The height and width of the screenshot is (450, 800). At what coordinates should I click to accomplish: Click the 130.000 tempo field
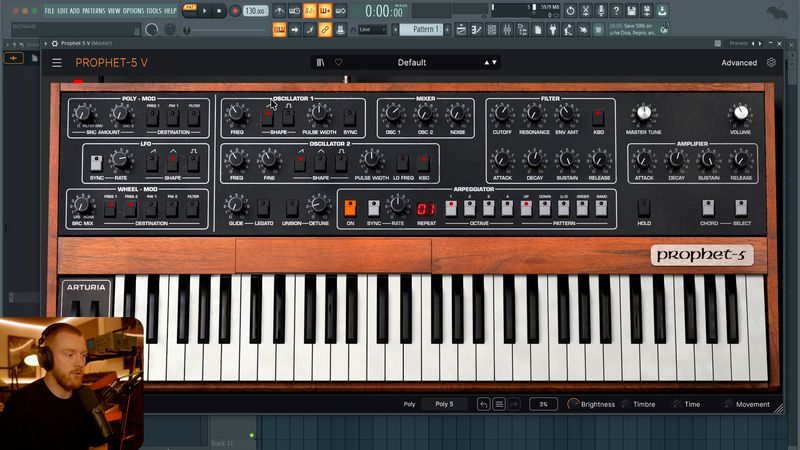click(x=256, y=11)
